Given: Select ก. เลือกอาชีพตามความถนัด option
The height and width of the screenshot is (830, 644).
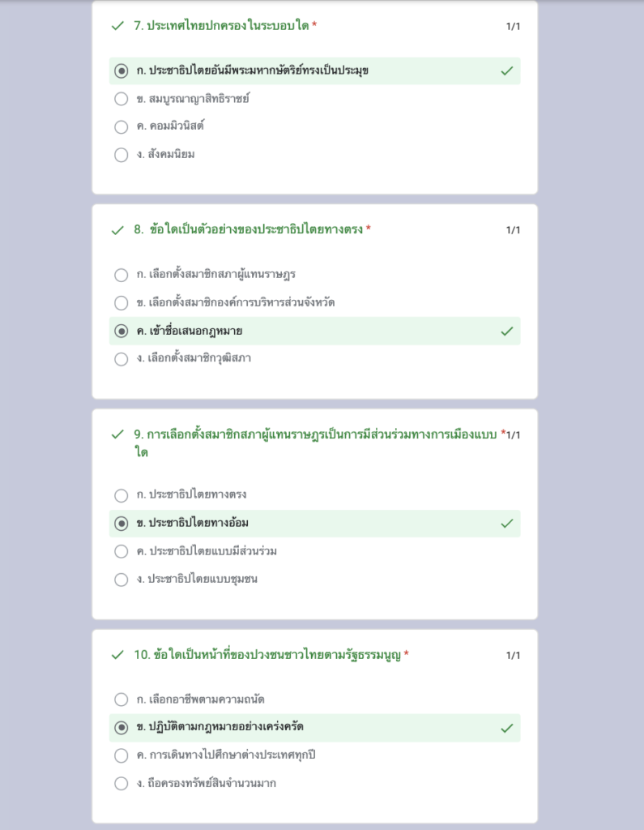Looking at the screenshot, I should pyautogui.click(x=122, y=700).
